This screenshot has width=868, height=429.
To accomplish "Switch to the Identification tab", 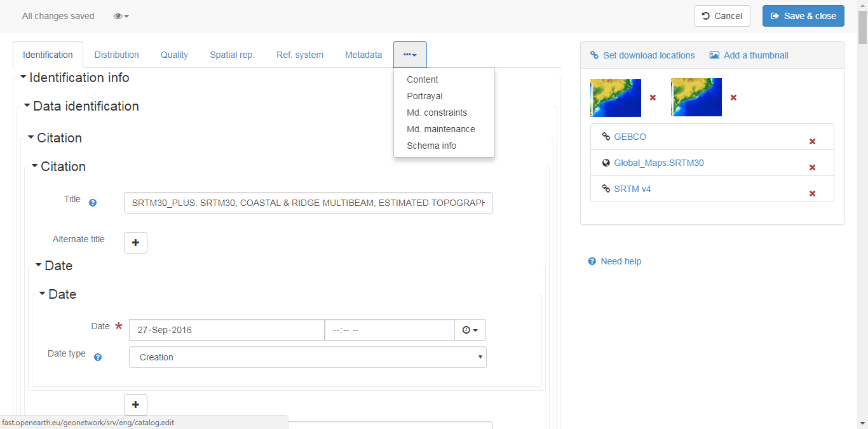I will (x=48, y=55).
